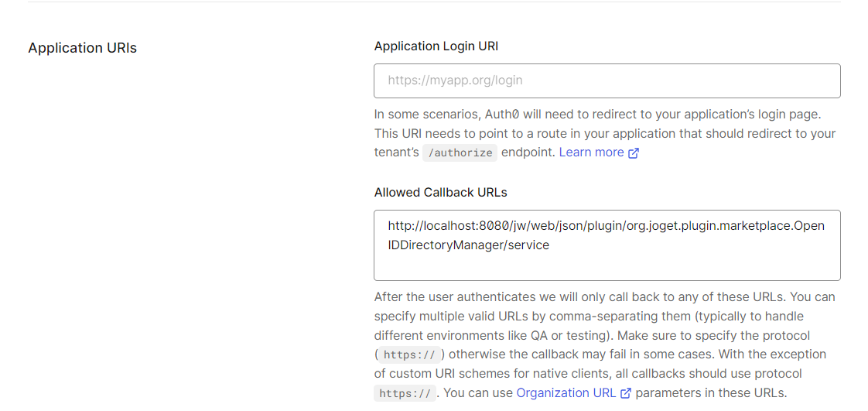Focus the Application Login URI field
Image resolution: width=868 pixels, height=411 pixels.
point(607,80)
